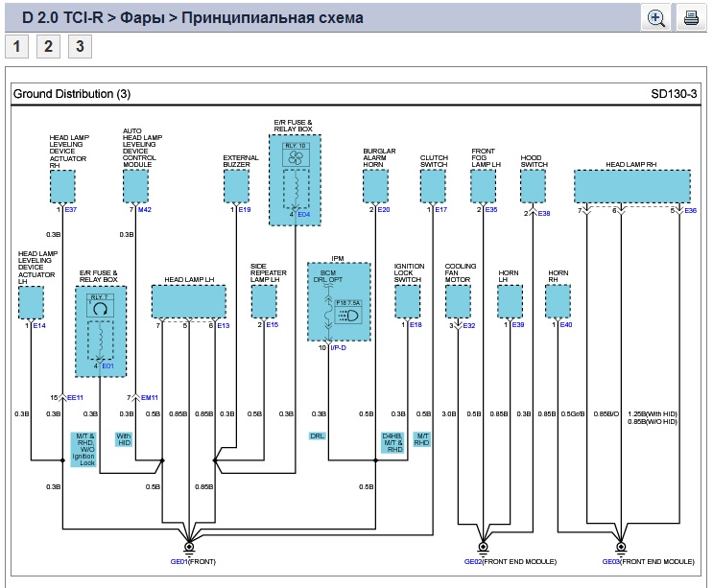The image size is (713, 588).
Task: Click the zoom magnifier icon
Action: click(x=656, y=17)
